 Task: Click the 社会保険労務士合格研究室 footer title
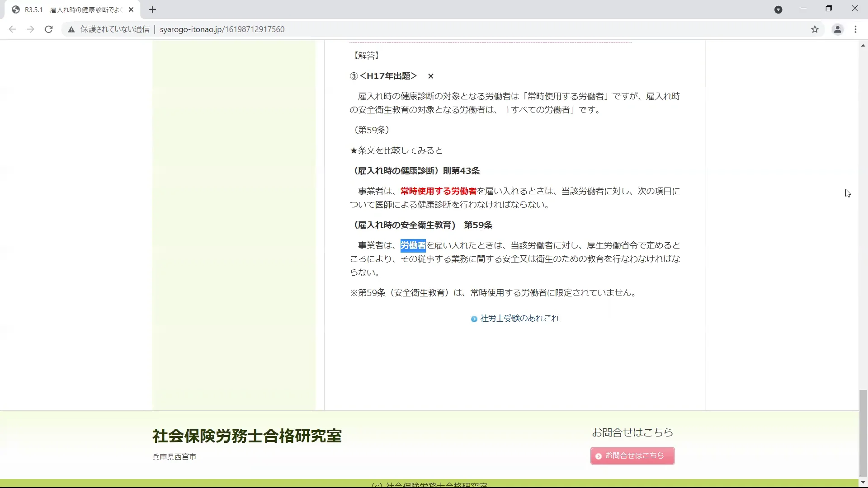tap(247, 436)
